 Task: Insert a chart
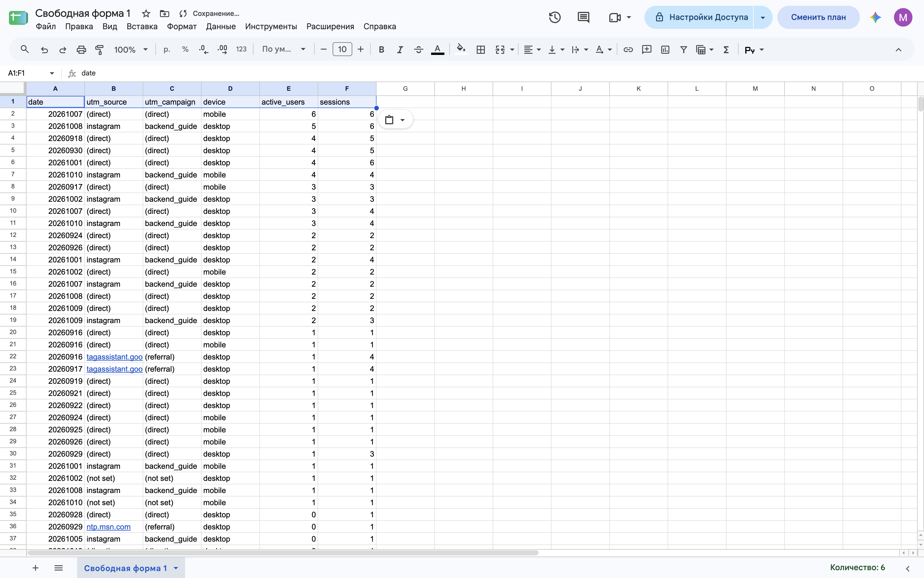[665, 49]
